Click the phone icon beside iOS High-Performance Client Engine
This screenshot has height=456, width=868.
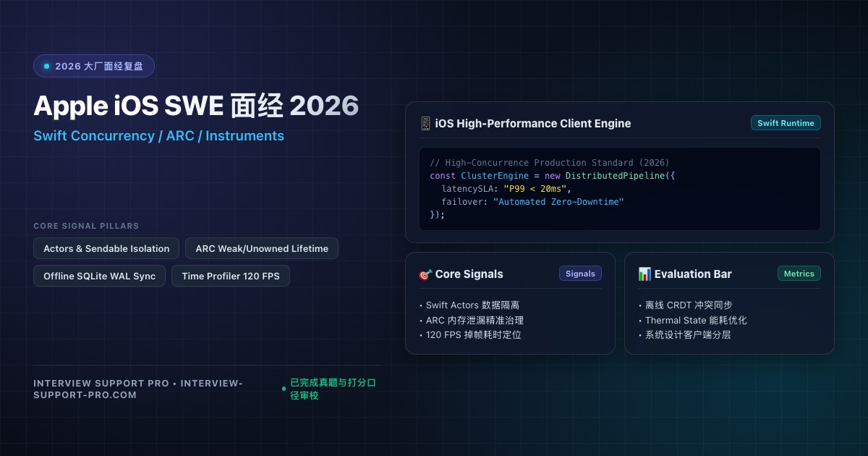click(425, 123)
